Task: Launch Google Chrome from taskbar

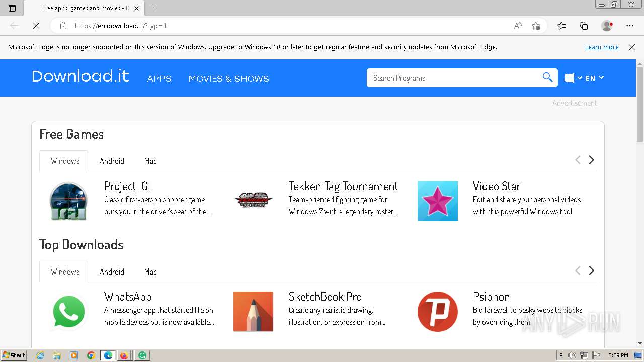Action: tap(91, 355)
